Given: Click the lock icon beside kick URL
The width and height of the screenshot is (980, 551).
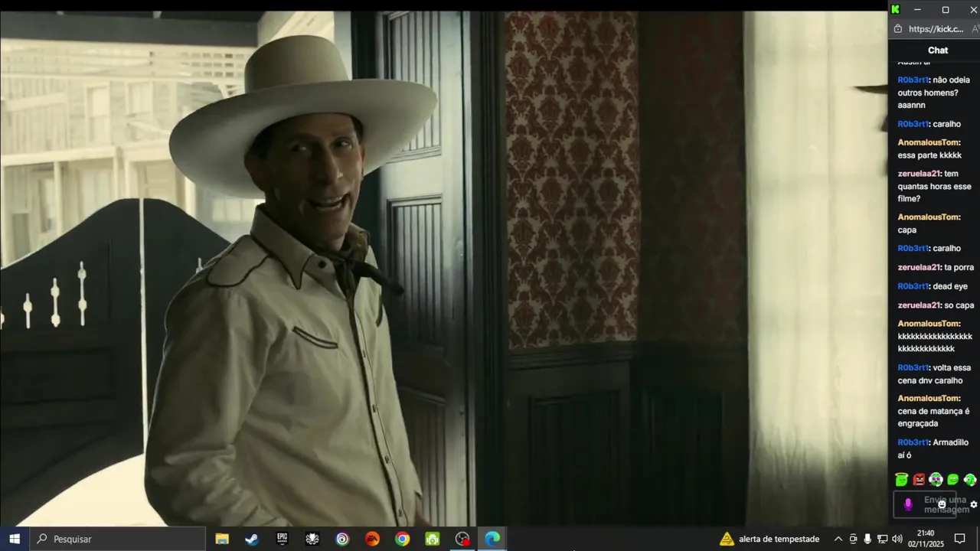Looking at the screenshot, I should click(899, 29).
